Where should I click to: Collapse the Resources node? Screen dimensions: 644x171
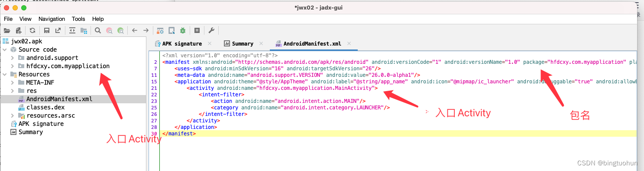pyautogui.click(x=5, y=74)
